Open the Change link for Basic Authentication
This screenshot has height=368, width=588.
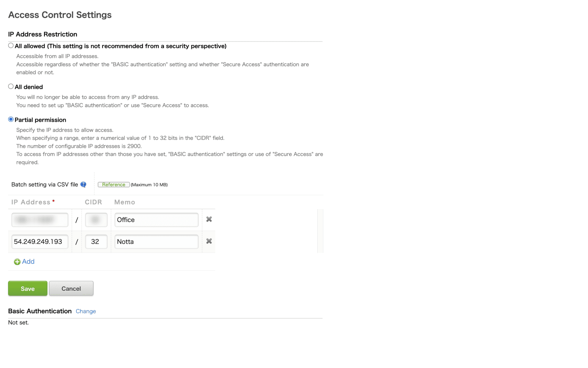[x=86, y=311]
